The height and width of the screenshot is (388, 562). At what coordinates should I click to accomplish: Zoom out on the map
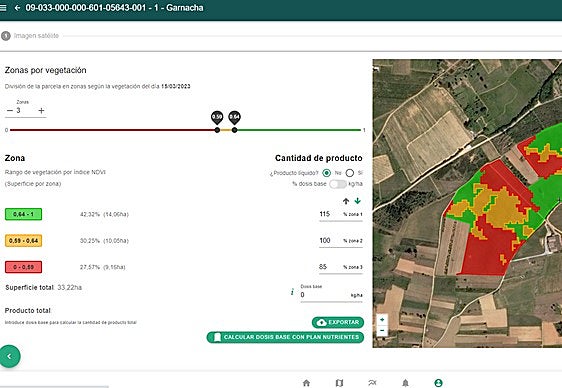click(x=382, y=330)
